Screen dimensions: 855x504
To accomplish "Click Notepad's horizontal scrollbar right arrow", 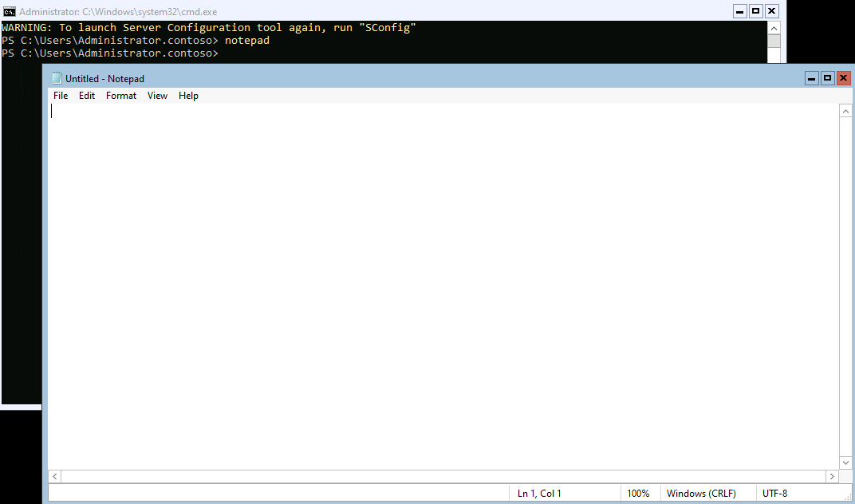I will coord(832,476).
